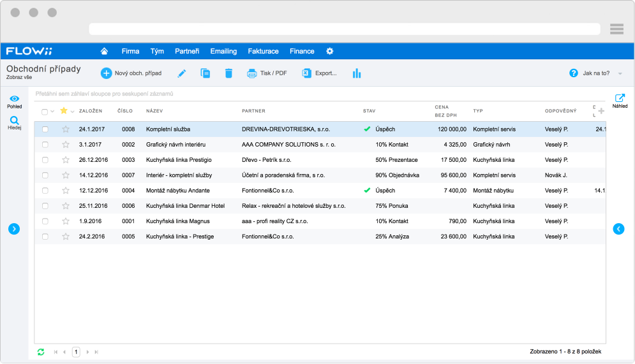Image resolution: width=635 pixels, height=364 pixels.
Task: Click the pencil edit icon
Action: [x=182, y=73]
